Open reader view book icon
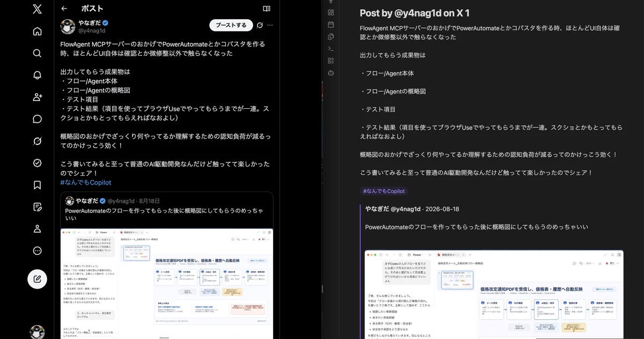 pyautogui.click(x=266, y=9)
